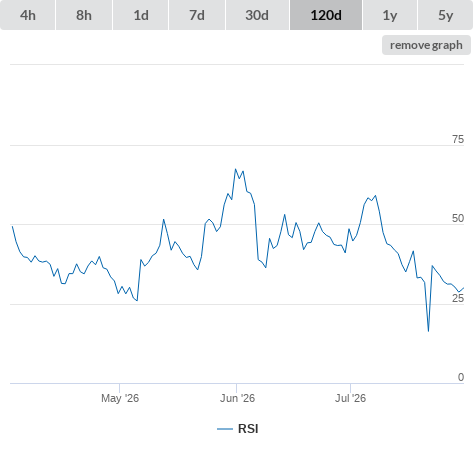Click the lowest RSI dip in late July
This screenshot has height=455, width=474.
tap(428, 331)
